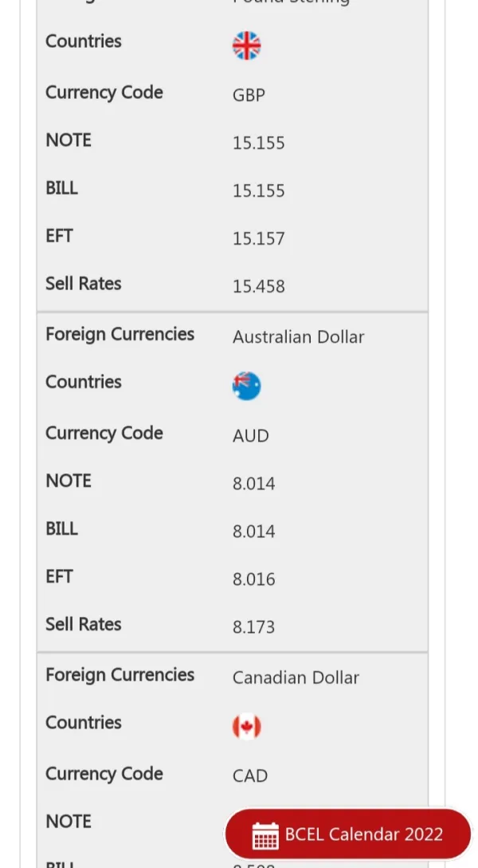Select the CAD currency code
Screen dimensions: 478x868
(249, 776)
